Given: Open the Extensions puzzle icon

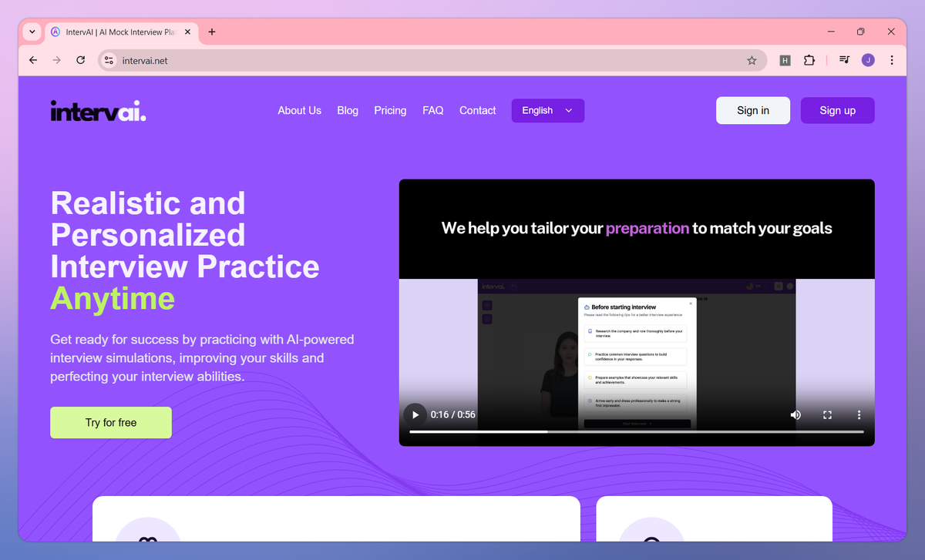Looking at the screenshot, I should coord(809,60).
